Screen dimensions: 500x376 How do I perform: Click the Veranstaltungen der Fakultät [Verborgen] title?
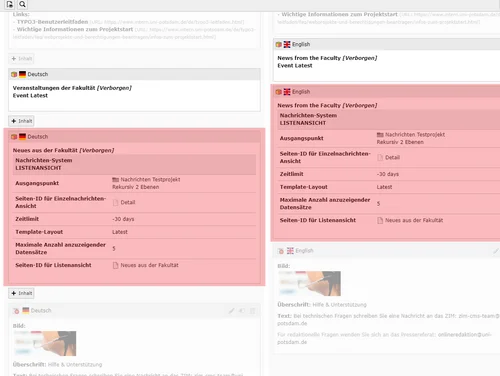pyautogui.click(x=72, y=88)
